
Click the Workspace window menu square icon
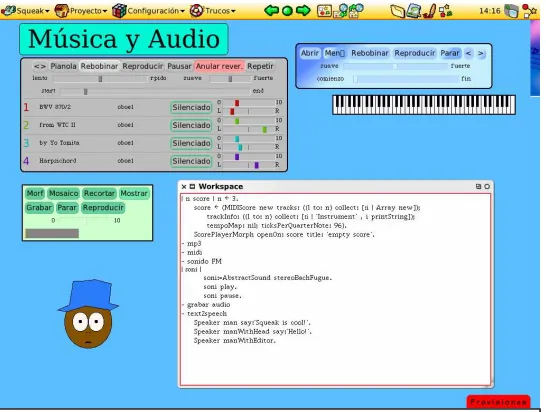[x=192, y=186]
